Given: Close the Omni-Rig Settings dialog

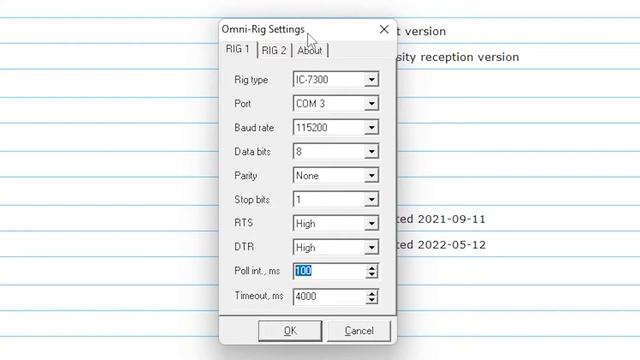Looking at the screenshot, I should 384,29.
